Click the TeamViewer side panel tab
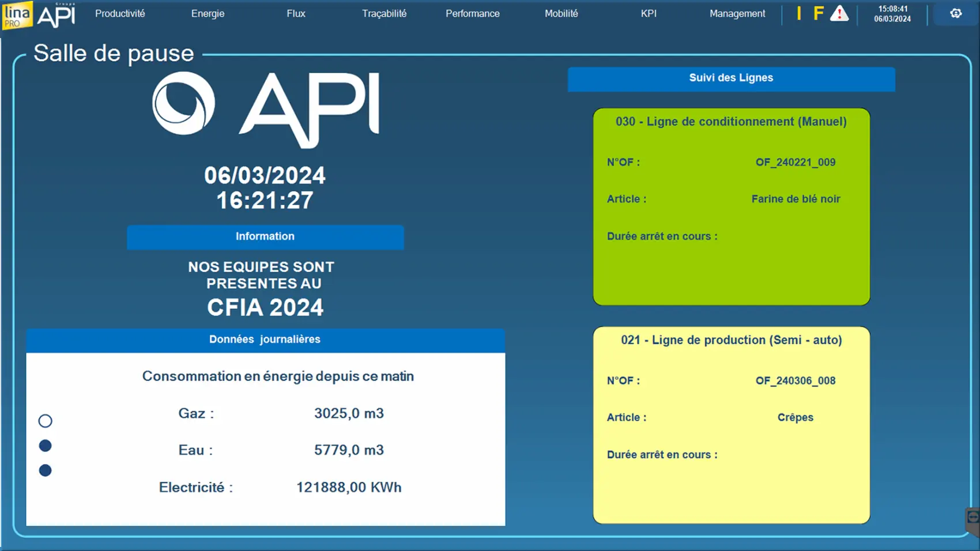 (973, 518)
